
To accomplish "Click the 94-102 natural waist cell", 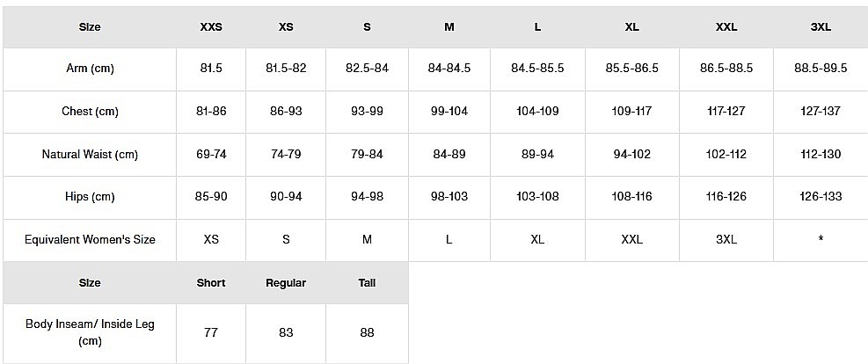I will (631, 154).
